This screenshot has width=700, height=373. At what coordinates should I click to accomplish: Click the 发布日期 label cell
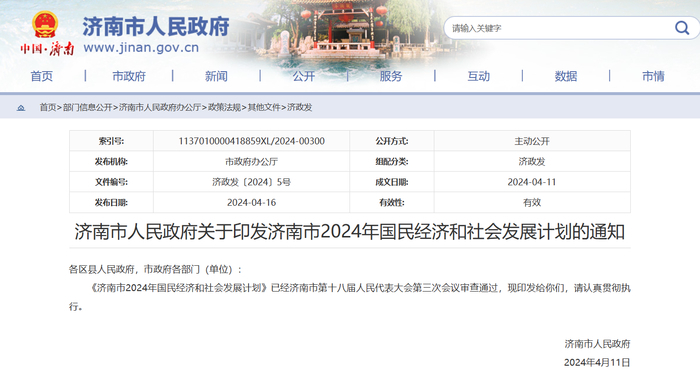111,203
